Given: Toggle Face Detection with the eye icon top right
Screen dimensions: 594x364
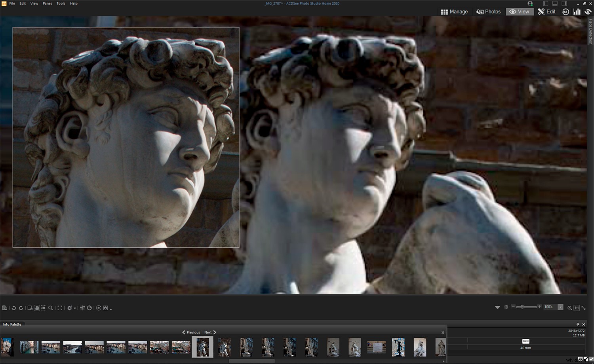Looking at the screenshot, I should click(588, 12).
